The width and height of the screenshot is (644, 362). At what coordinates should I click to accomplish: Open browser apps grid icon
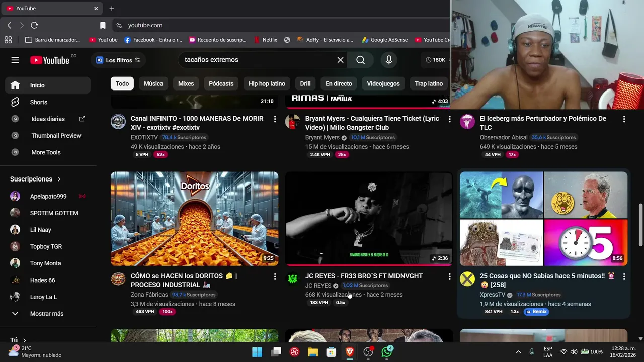pos(8,40)
